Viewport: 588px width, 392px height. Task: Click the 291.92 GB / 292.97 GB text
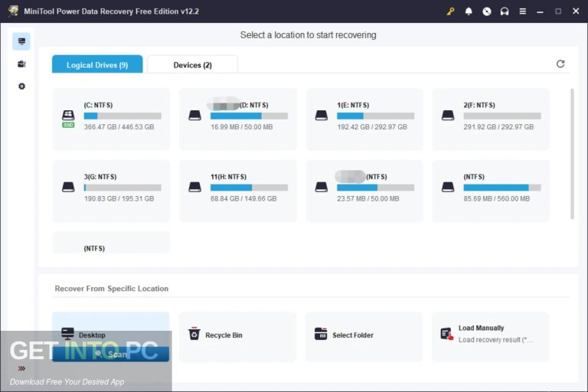pos(498,127)
